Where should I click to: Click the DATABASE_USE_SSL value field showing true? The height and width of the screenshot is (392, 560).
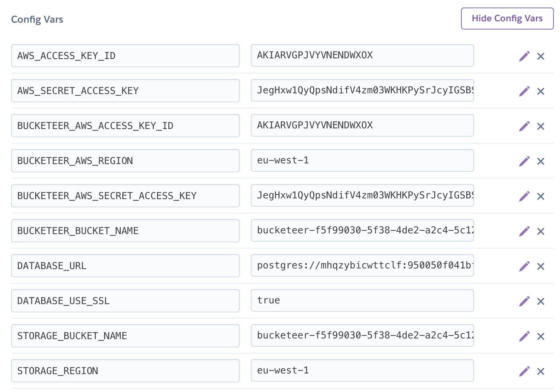362,300
